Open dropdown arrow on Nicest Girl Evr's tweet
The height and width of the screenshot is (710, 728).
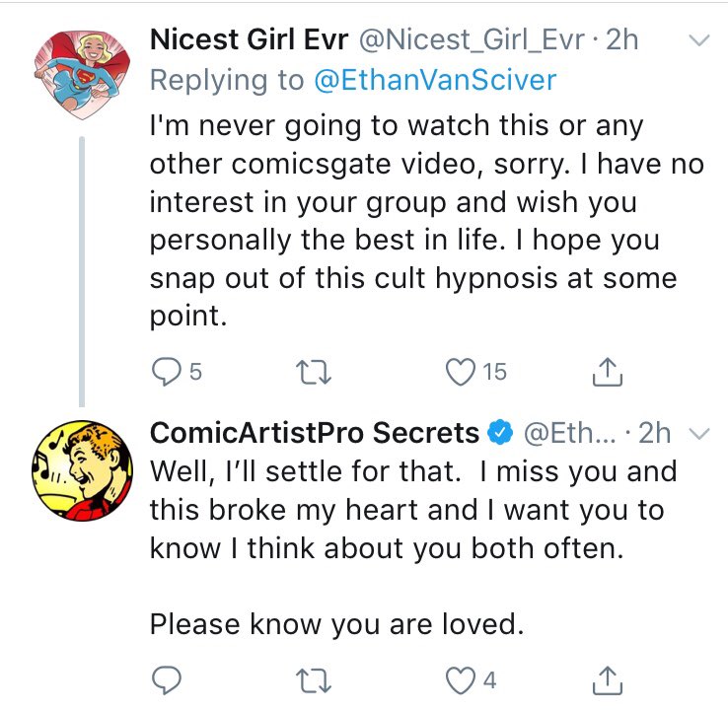click(697, 41)
